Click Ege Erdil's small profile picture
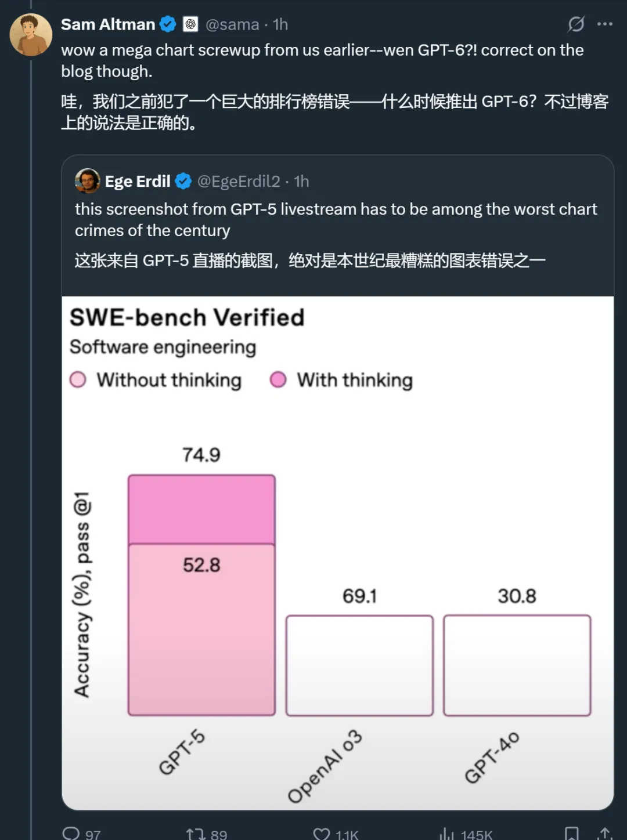The width and height of the screenshot is (627, 840). point(87,181)
